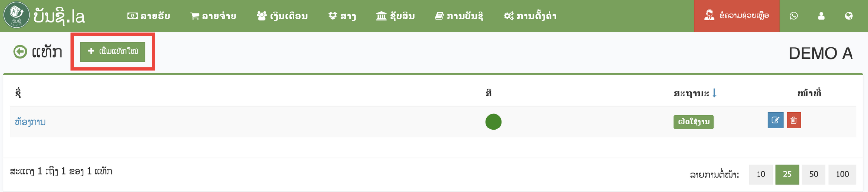Open the ເງິນເດືອນ menu item
The width and height of the screenshot is (868, 192).
[282, 16]
